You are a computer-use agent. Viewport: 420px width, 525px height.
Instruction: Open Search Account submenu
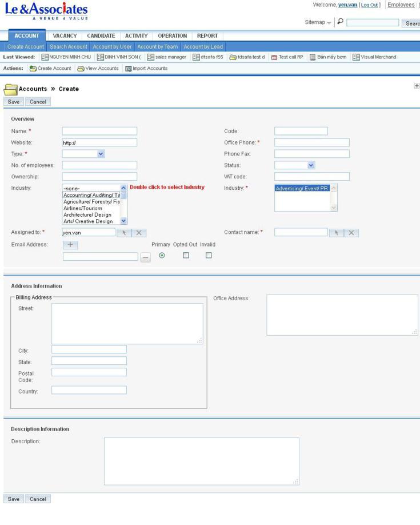coord(68,47)
